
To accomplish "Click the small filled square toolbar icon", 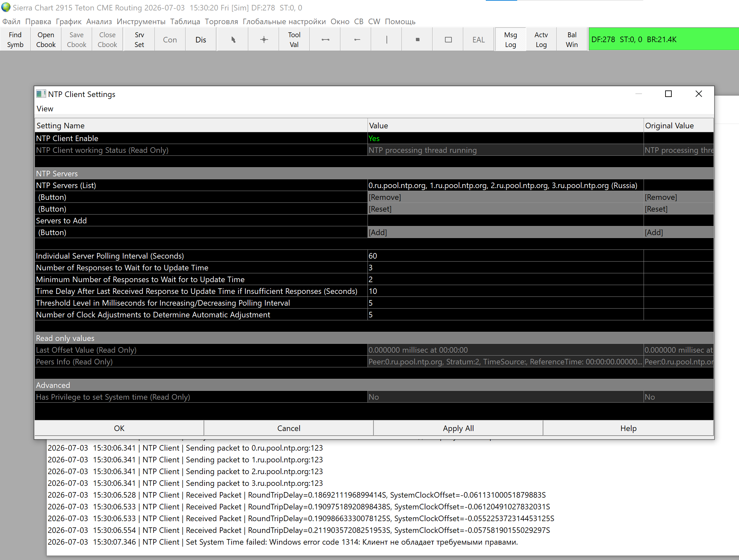I will (417, 40).
